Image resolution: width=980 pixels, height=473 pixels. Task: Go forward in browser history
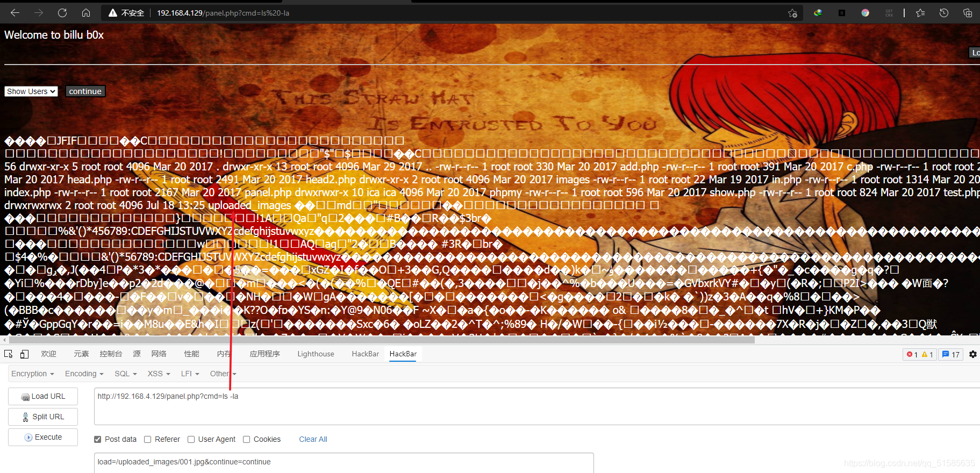click(39, 13)
